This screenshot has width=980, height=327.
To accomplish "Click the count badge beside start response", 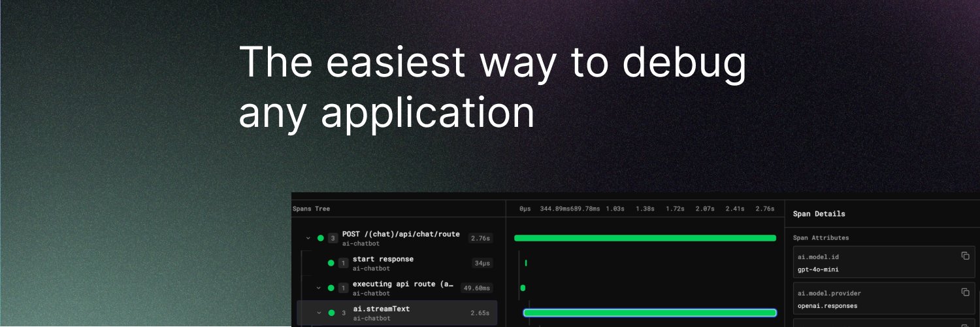I will (343, 263).
